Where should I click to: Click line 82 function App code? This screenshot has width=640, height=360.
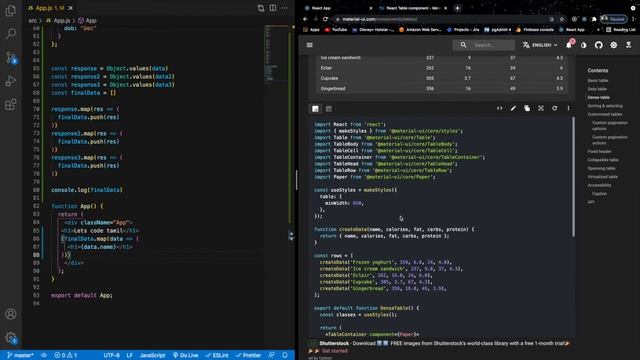click(x=78, y=206)
